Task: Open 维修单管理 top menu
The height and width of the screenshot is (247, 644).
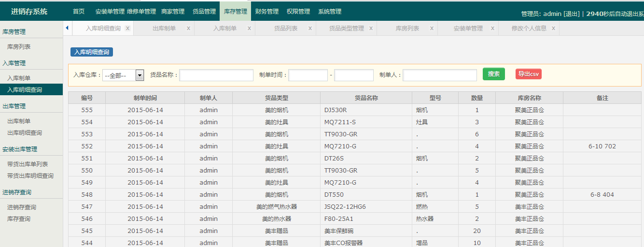Action: (141, 11)
